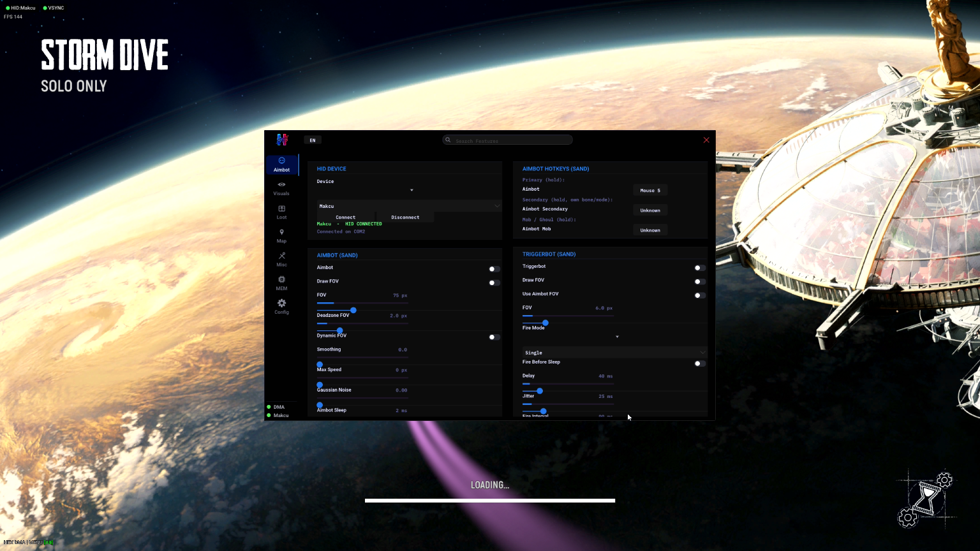
Task: Open the Makcu device dropdown
Action: tap(409, 206)
